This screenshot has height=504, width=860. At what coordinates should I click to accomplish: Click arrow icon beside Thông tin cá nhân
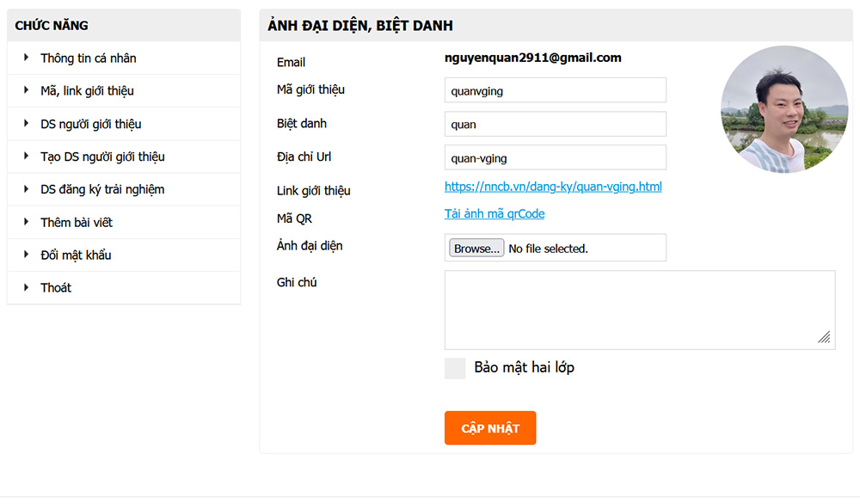click(x=27, y=58)
